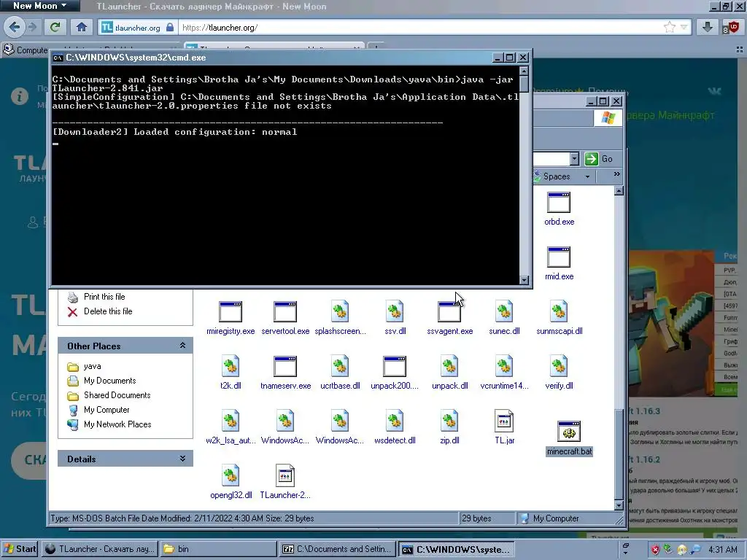Open the uBlock shield extension icon
This screenshot has height=560, width=747.
pyautogui.click(x=731, y=27)
